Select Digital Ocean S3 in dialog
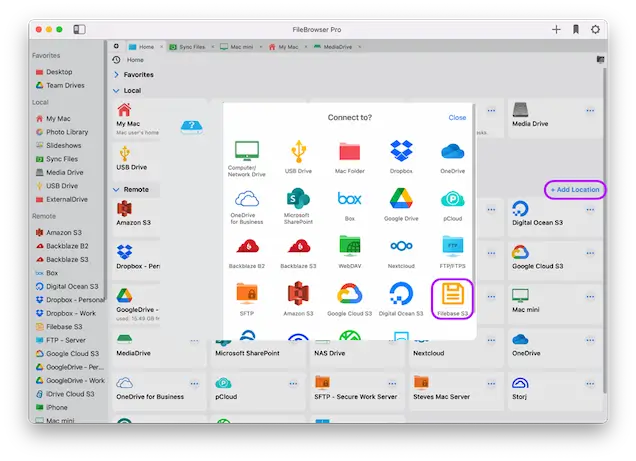The width and height of the screenshot is (636, 461). [x=401, y=300]
